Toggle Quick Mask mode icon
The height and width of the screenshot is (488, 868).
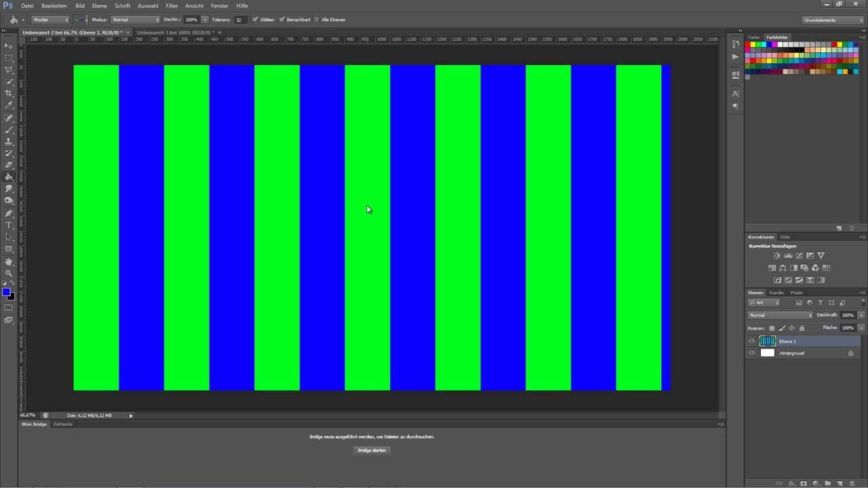(x=9, y=308)
